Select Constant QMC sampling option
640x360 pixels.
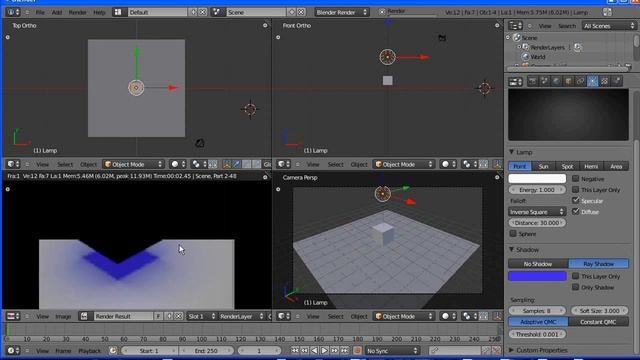coord(598,322)
